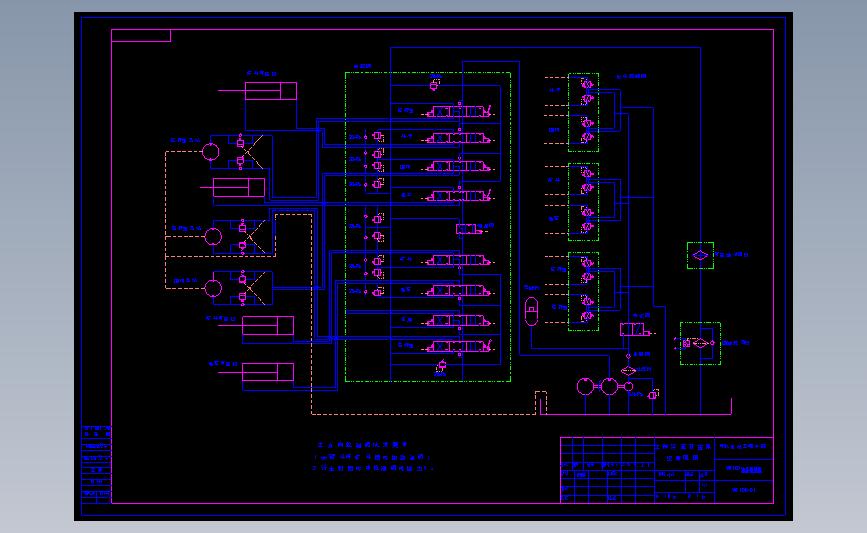
Task: Click the drawing number W100-01 in title block
Action: point(744,490)
